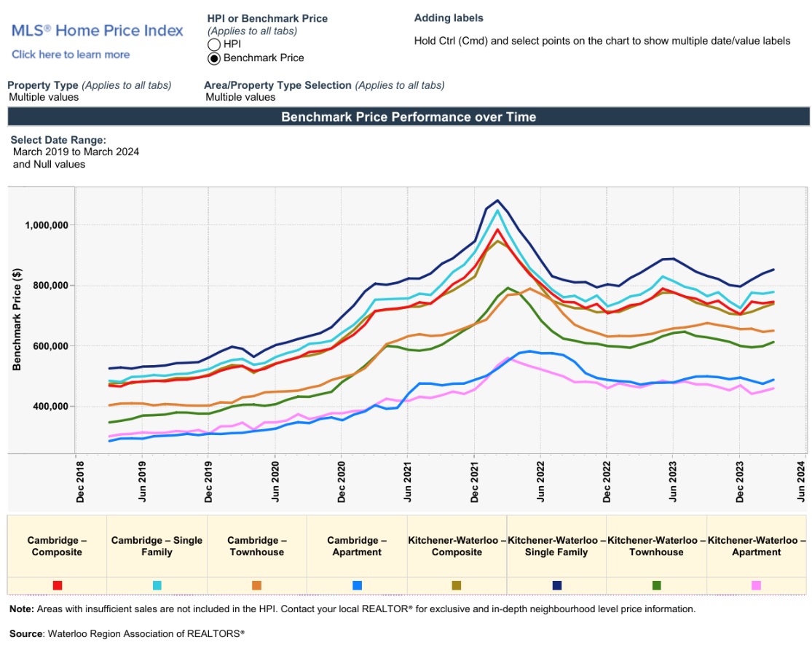Click the Benchmark Price Performance over Time header

(x=409, y=117)
